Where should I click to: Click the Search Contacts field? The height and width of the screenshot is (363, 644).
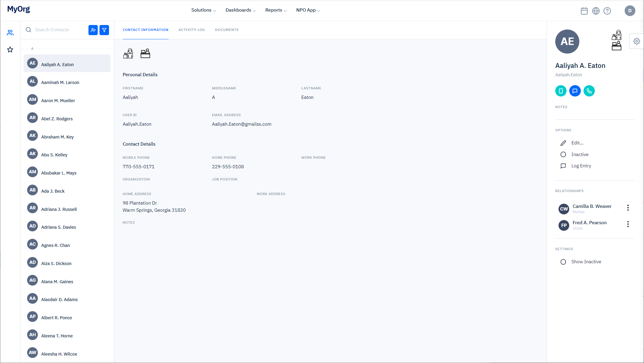(x=57, y=30)
